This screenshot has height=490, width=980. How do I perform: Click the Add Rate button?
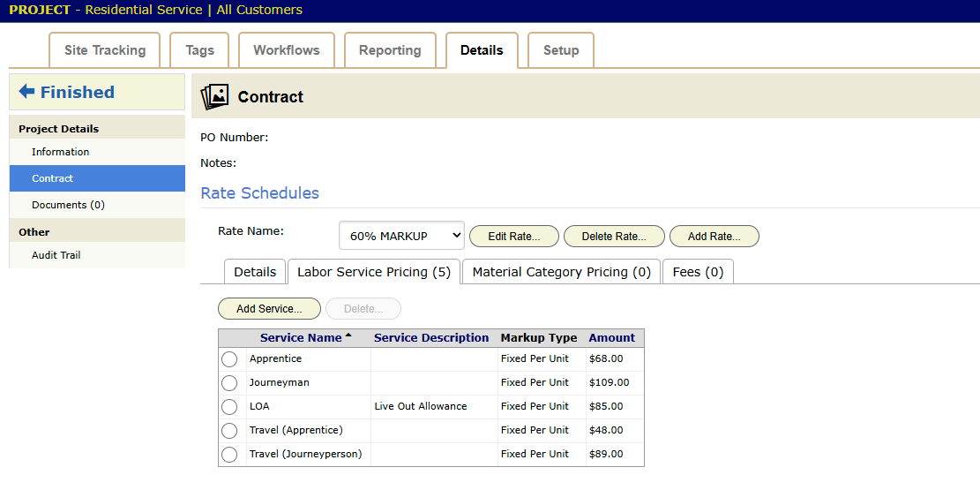point(714,237)
